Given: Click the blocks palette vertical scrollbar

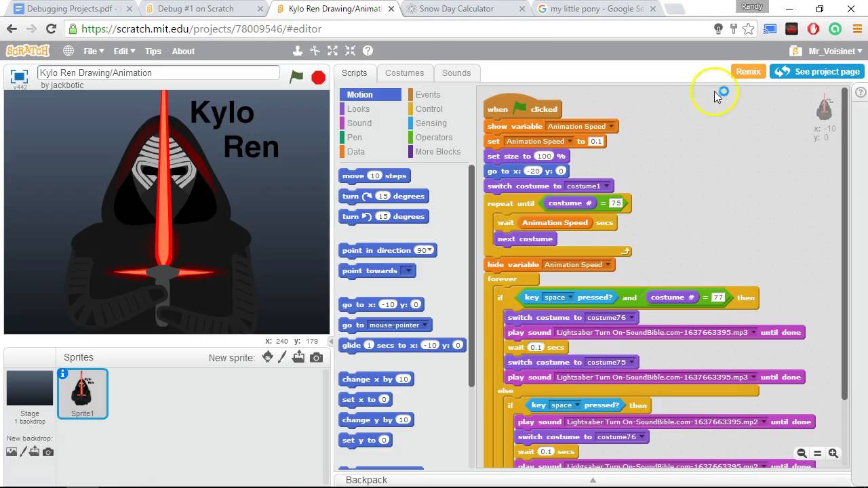Looking at the screenshot, I should (471, 274).
